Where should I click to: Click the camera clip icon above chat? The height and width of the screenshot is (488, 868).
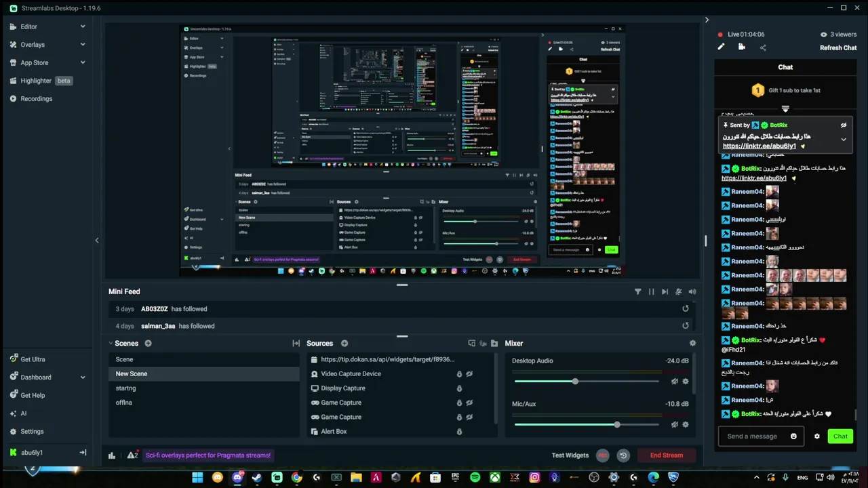742,47
